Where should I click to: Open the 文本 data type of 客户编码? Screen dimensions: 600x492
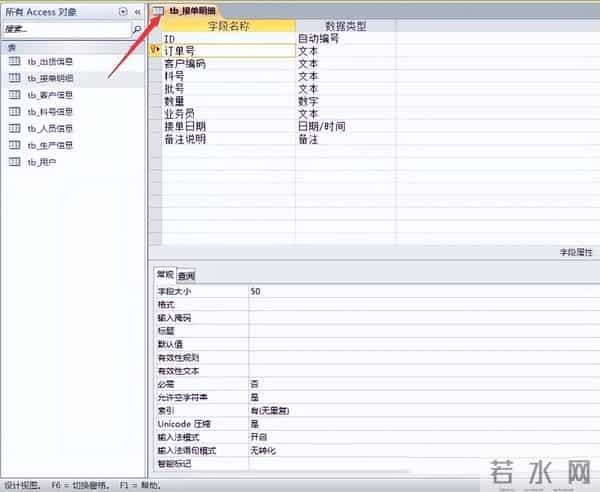pos(346,64)
